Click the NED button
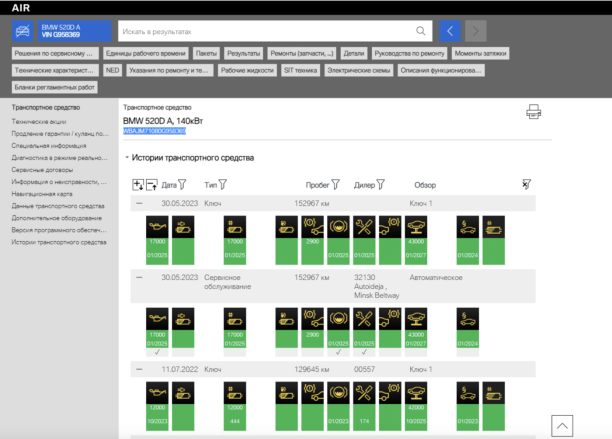This screenshot has width=612, height=439. [x=112, y=70]
